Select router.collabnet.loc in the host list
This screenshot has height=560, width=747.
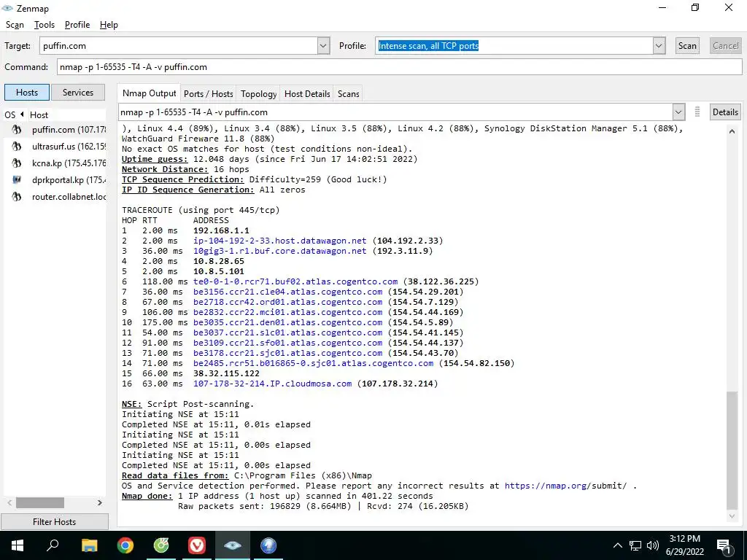pos(55,197)
